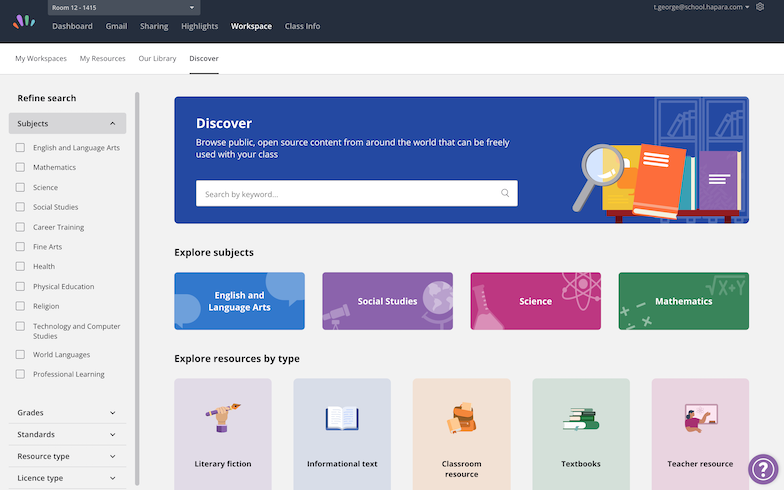Viewport: 784px width, 490px height.
Task: Click the 'Teacher resource' label
Action: 700,464
